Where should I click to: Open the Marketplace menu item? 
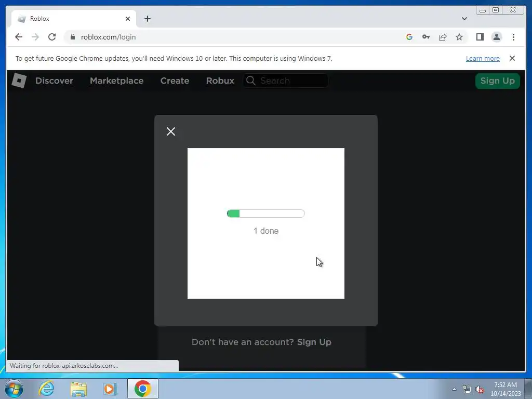[117, 81]
